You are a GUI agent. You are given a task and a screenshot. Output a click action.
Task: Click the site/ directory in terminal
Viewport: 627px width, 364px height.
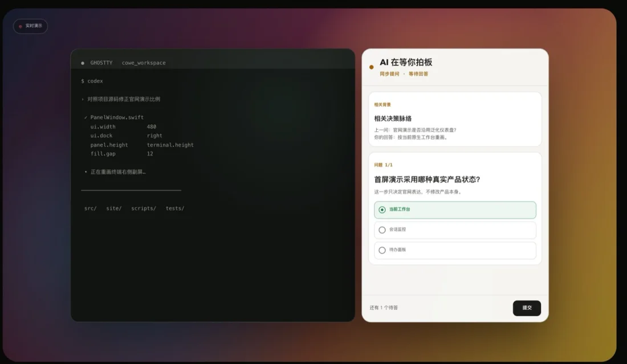[114, 208]
